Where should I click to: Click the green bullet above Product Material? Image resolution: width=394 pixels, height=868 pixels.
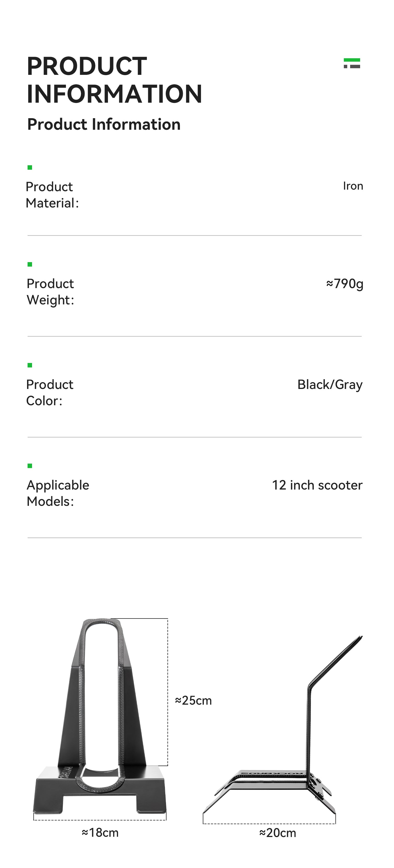point(30,168)
